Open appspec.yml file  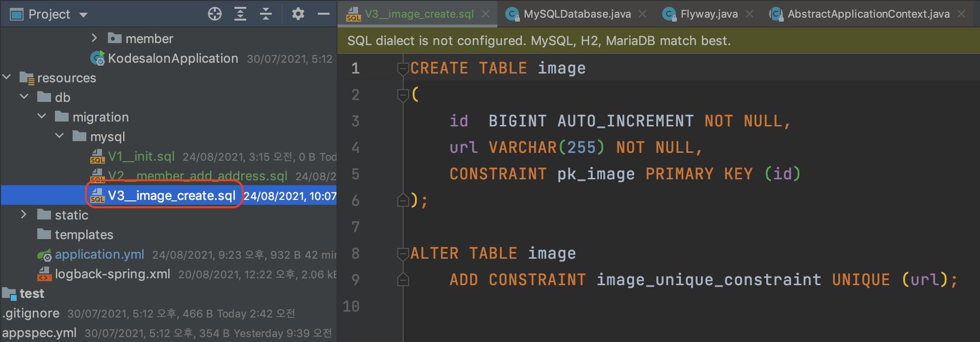tap(39, 333)
